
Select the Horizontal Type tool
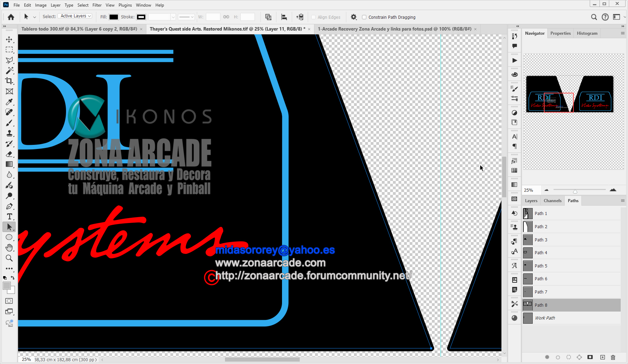pyautogui.click(x=9, y=217)
